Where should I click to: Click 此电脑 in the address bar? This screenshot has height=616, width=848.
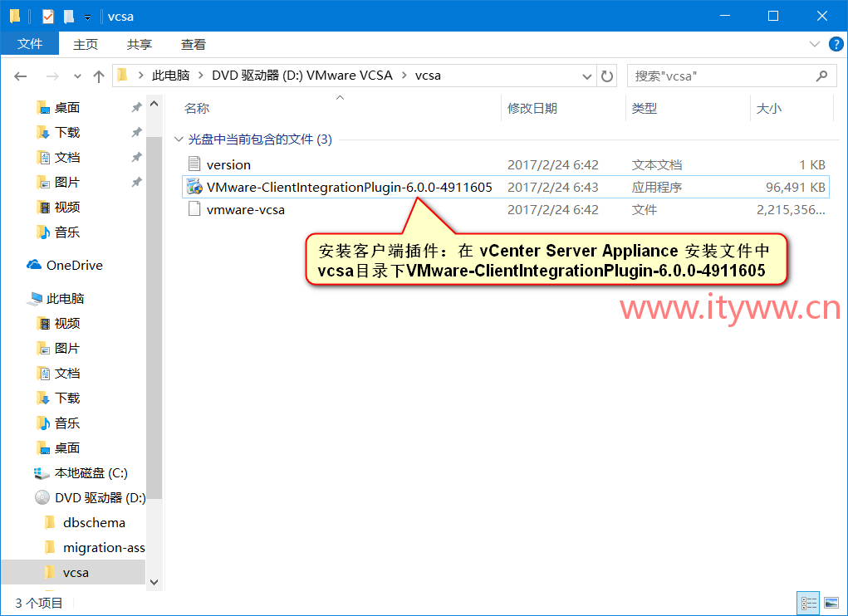pos(170,76)
